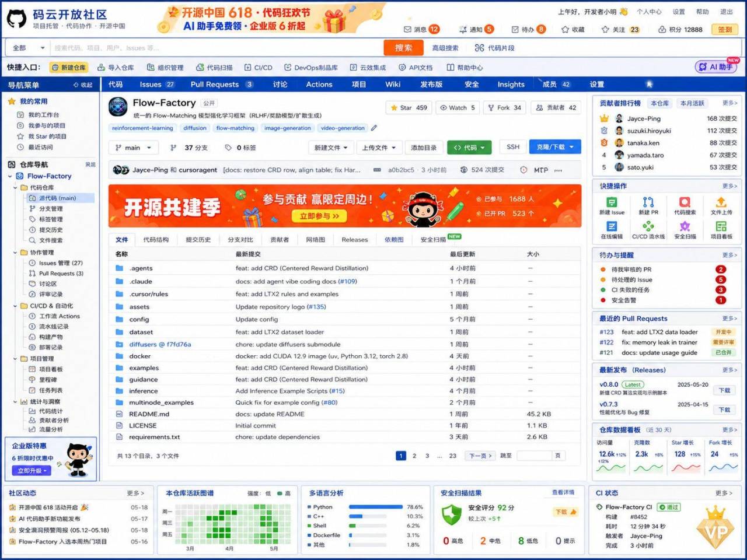Click the search input field
Viewport: 747px width, 560px height.
(216, 48)
